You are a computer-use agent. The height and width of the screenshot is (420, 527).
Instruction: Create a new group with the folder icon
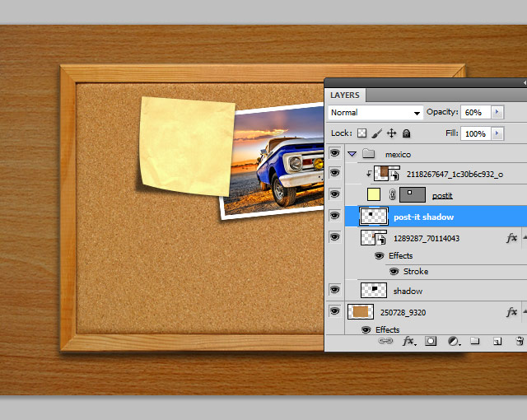tap(475, 341)
